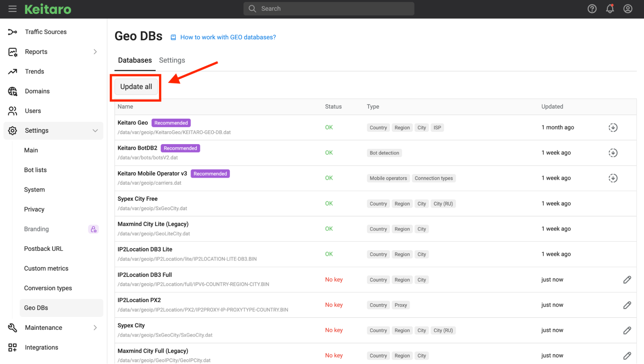Click the Trends sidebar icon
Screen dimensions: 644x364
pos(13,72)
